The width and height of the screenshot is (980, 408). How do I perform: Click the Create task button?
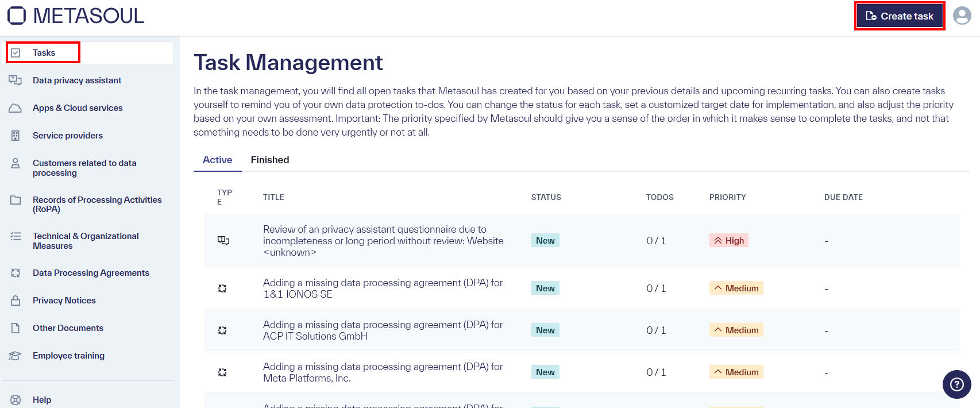900,16
